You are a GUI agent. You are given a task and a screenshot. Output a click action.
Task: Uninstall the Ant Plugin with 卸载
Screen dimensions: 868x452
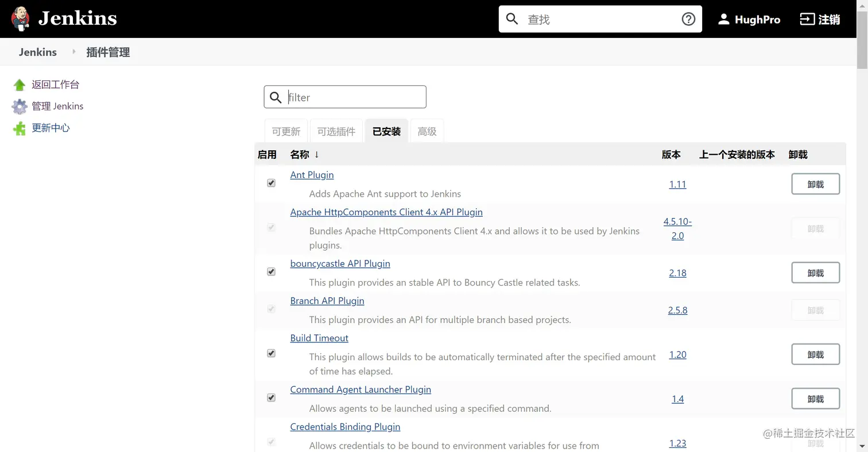click(815, 184)
